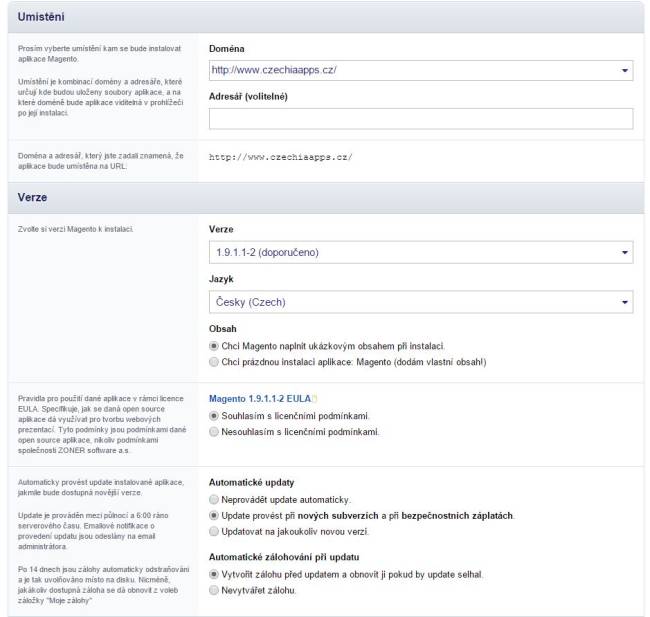Select 'Chci Magento naplnit ukázkovým obsahem' option
Image resolution: width=650 pixels, height=617 pixels.
(x=215, y=346)
